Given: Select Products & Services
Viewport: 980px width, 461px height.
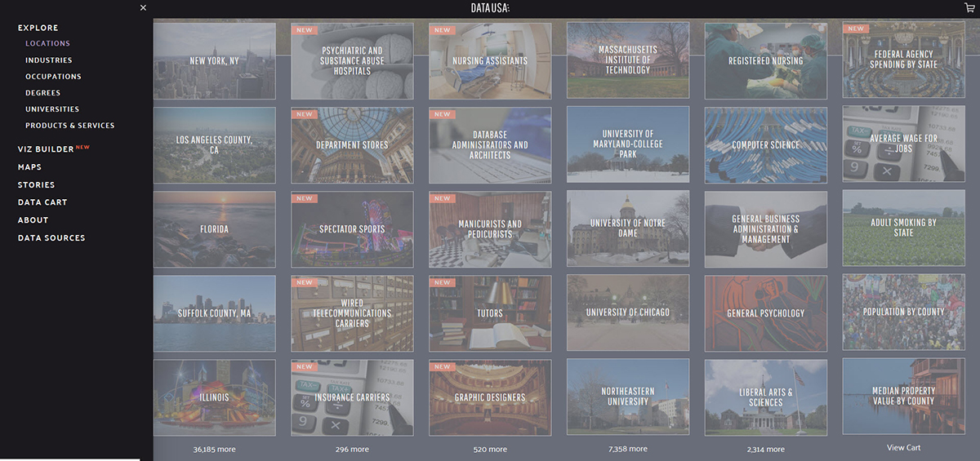Looking at the screenshot, I should pos(69,126).
